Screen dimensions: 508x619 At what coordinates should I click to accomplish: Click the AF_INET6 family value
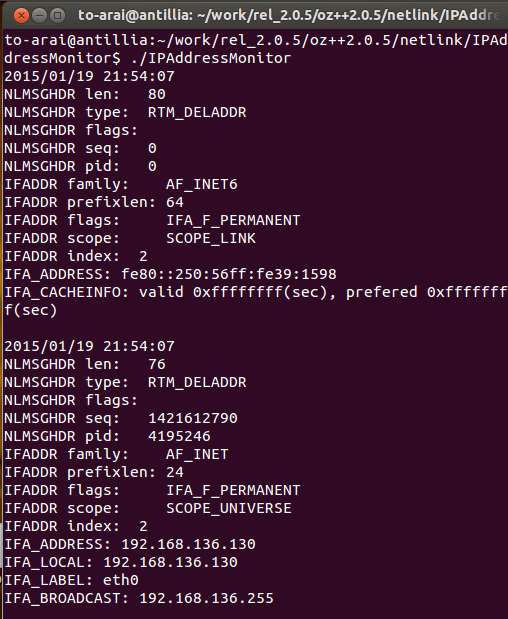(x=202, y=184)
